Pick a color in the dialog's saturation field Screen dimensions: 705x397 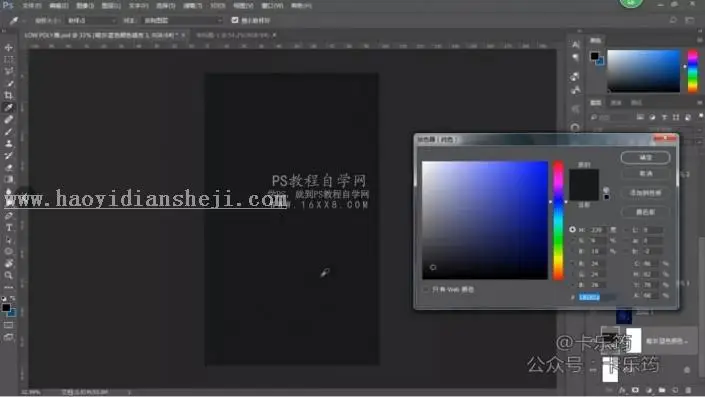[x=485, y=220]
